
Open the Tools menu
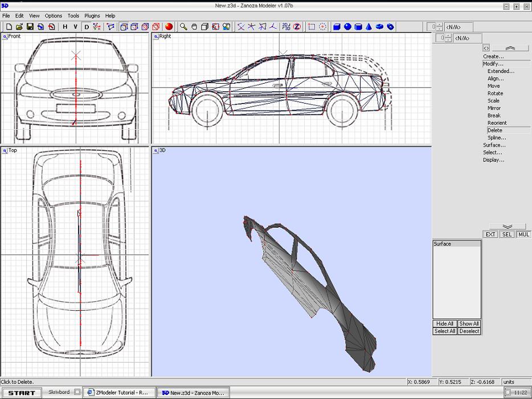(x=73, y=15)
